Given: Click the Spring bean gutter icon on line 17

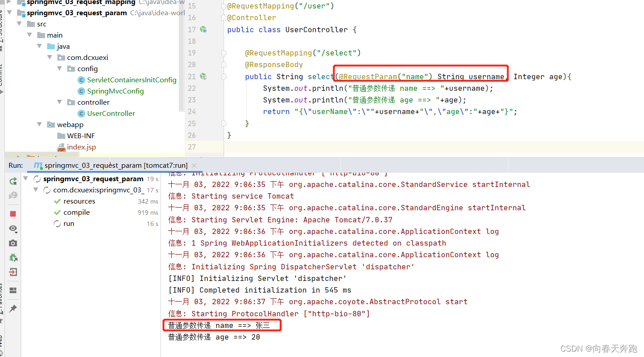Looking at the screenshot, I should click(203, 30).
